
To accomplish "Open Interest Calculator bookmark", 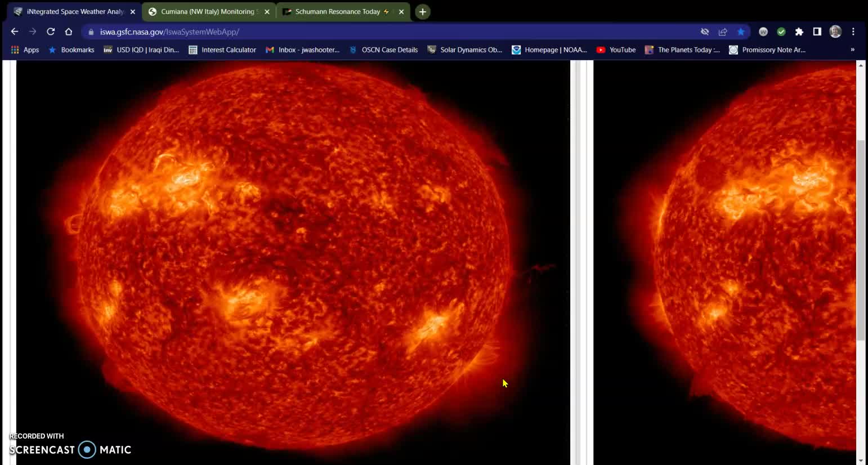I will point(222,50).
